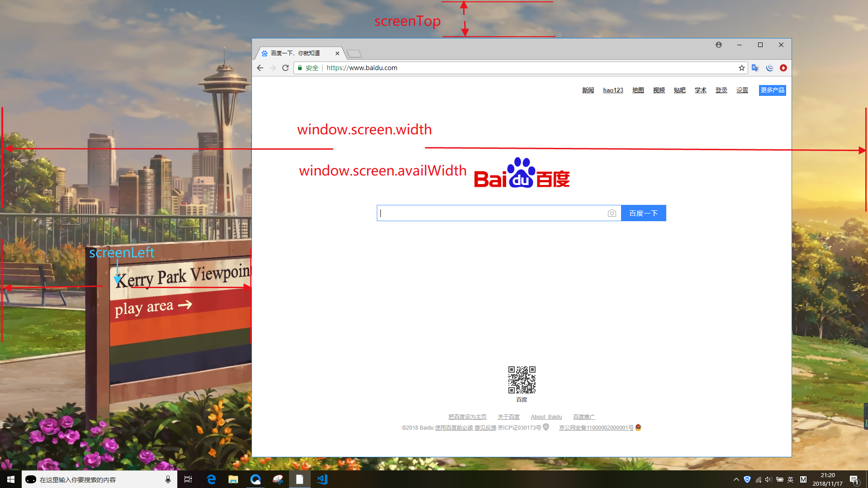
Task: Open the 设置 dropdown on Baidu
Action: pos(742,90)
